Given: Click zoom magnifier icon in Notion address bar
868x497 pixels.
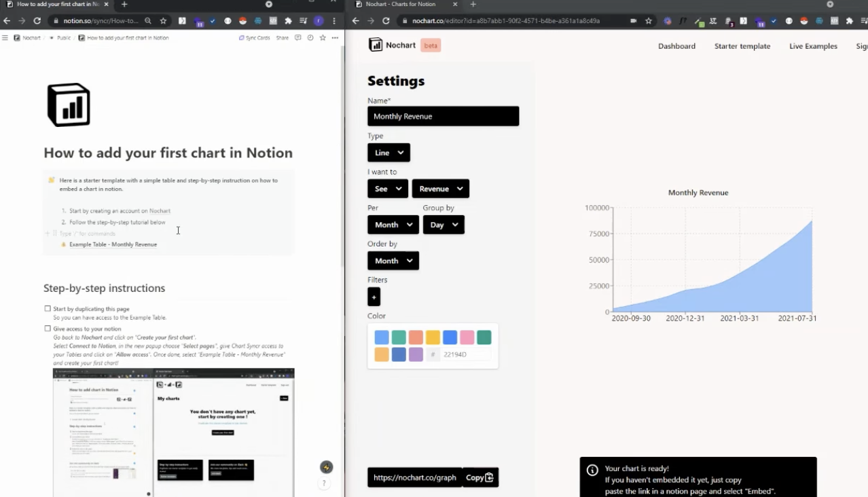Looking at the screenshot, I should pos(148,21).
